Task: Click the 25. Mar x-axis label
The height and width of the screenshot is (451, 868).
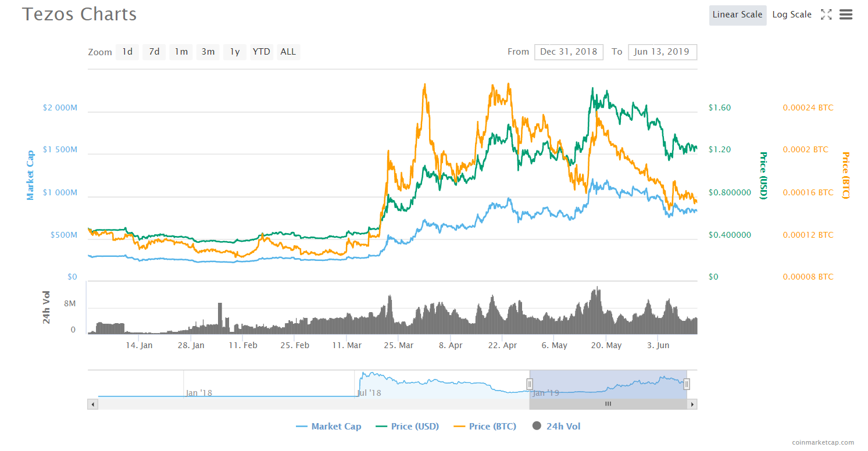Action: [398, 345]
